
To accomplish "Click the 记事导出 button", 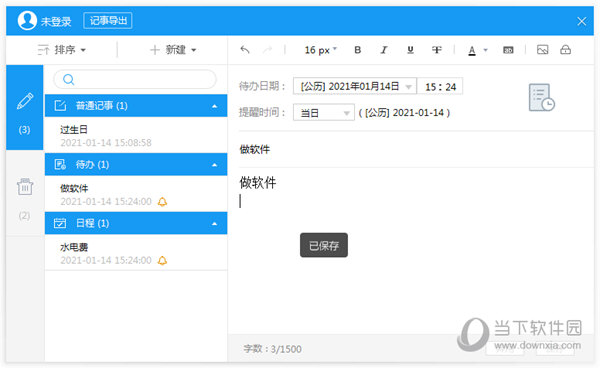I will (108, 21).
